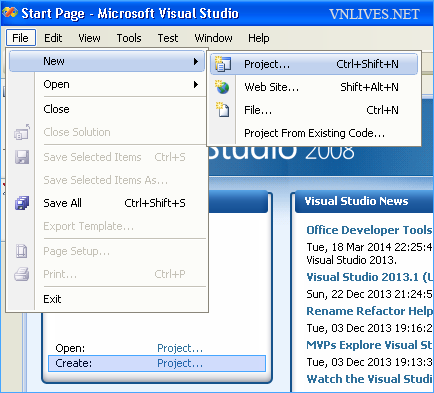The width and height of the screenshot is (434, 393).
Task: Click the 'Visual Studio 2013.' description text
Action: coord(351,260)
